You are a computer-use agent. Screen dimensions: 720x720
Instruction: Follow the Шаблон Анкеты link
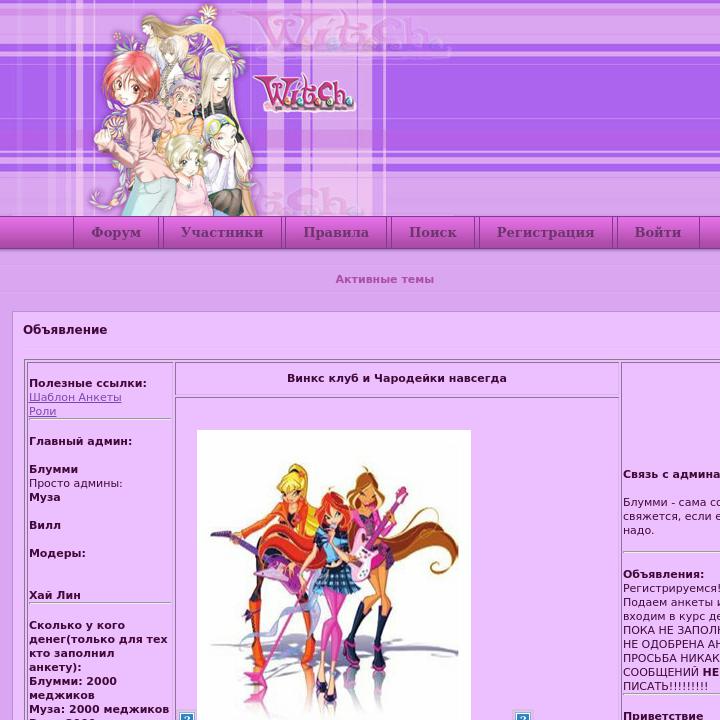pyautogui.click(x=75, y=397)
